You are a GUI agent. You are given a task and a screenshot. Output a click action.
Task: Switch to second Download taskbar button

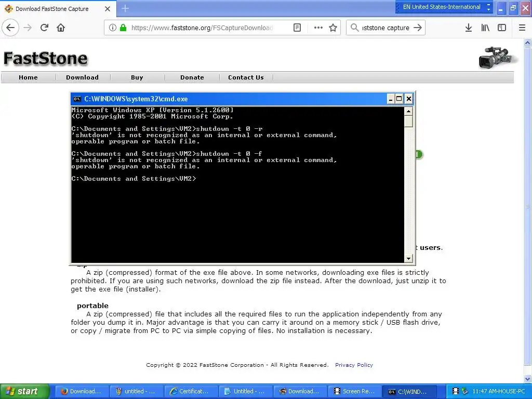tap(300, 391)
